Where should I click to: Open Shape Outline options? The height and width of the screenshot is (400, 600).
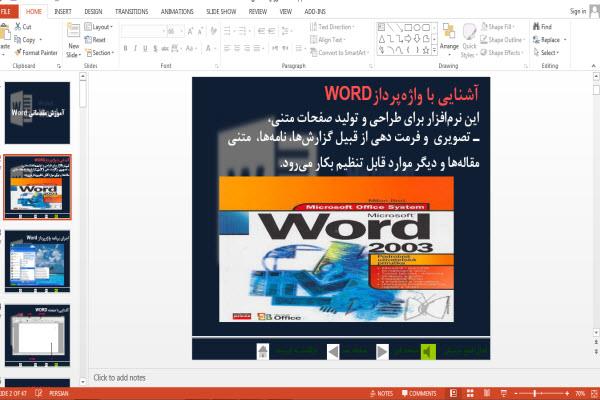(x=502, y=40)
